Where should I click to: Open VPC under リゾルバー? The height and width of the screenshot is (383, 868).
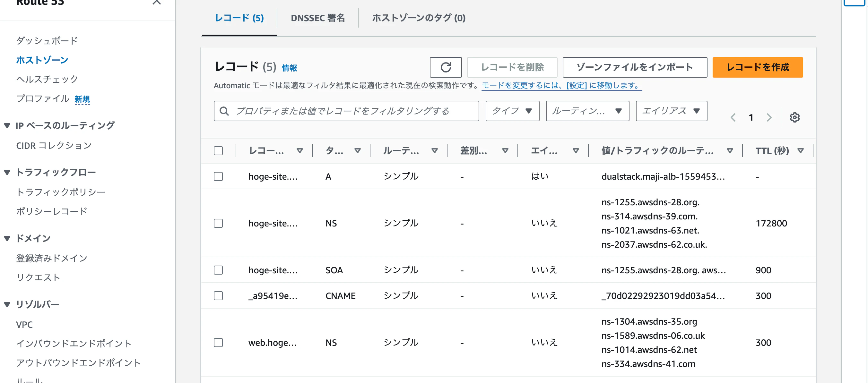click(x=24, y=324)
